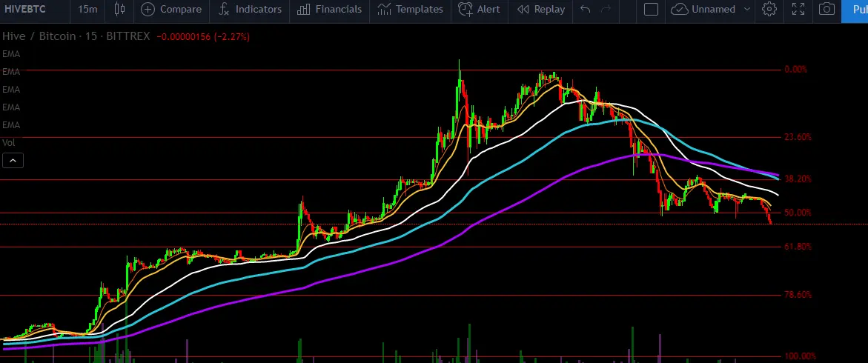
Task: Click the blue Publish button
Action: click(x=855, y=10)
